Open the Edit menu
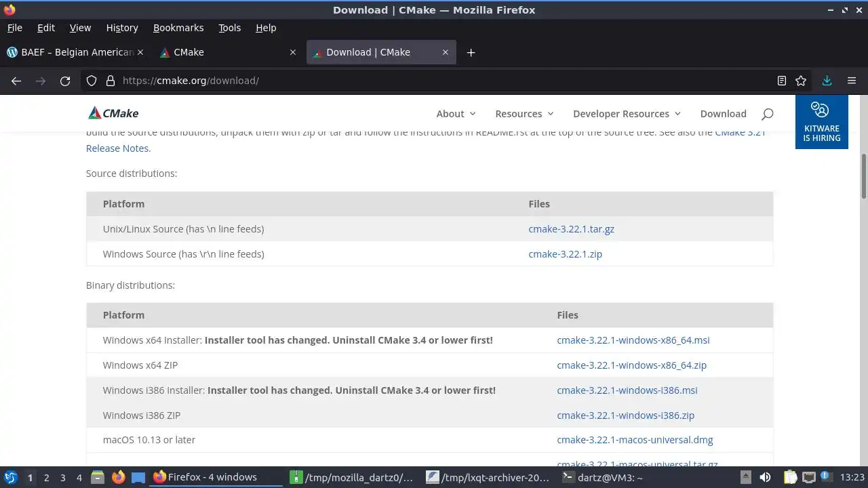Viewport: 868px width, 488px height. click(45, 28)
